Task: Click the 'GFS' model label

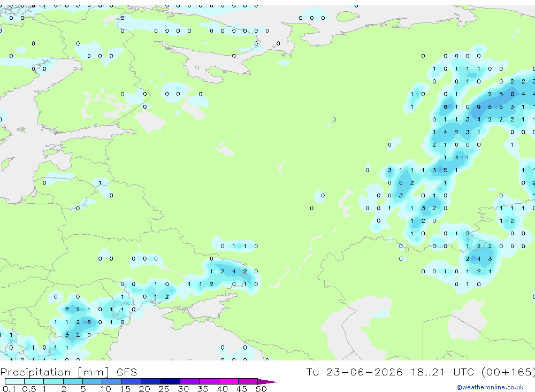Action: (x=127, y=372)
